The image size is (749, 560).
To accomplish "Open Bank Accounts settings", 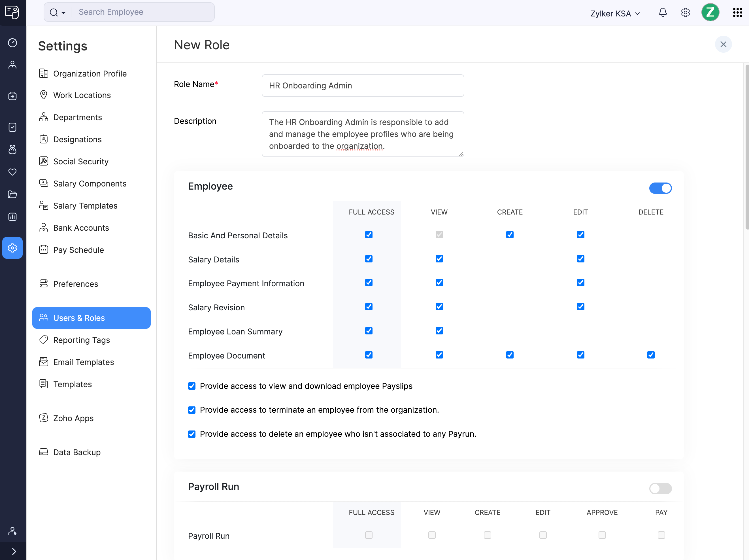I will coord(81,228).
